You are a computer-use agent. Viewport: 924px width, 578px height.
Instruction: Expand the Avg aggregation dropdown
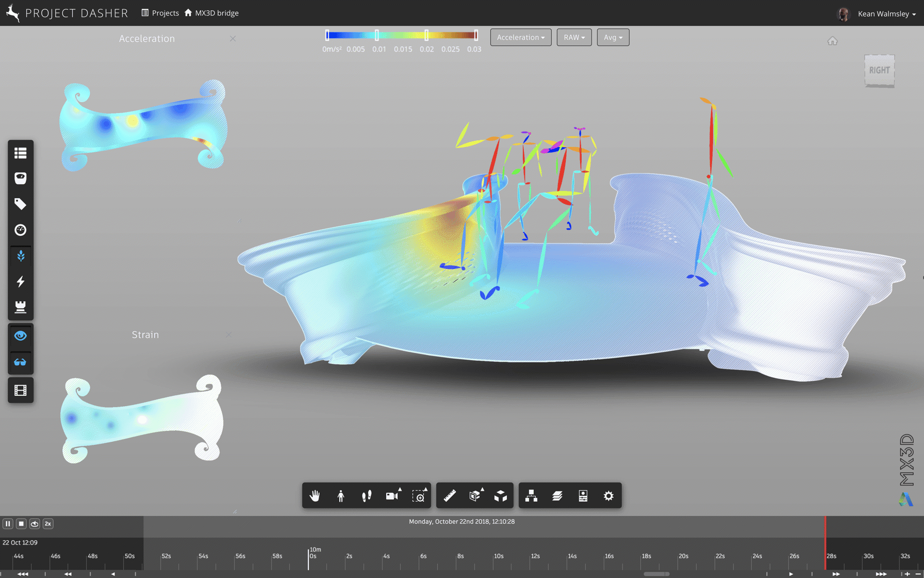[x=613, y=37]
